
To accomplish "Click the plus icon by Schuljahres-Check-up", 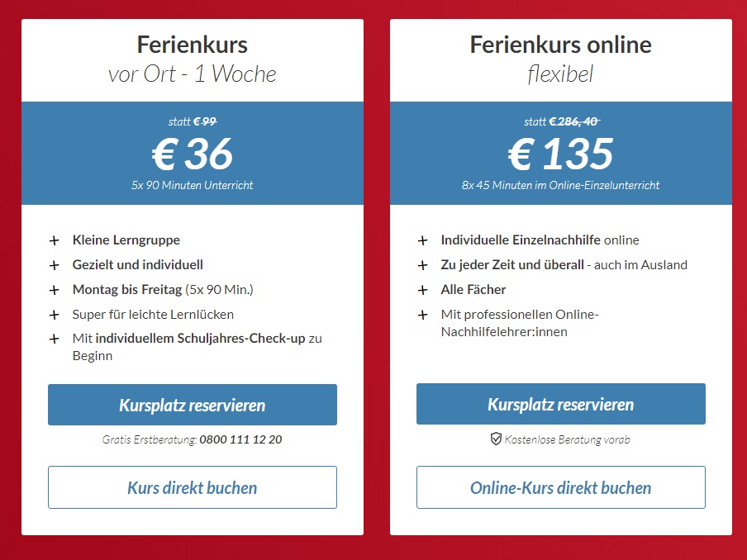I will [x=55, y=339].
